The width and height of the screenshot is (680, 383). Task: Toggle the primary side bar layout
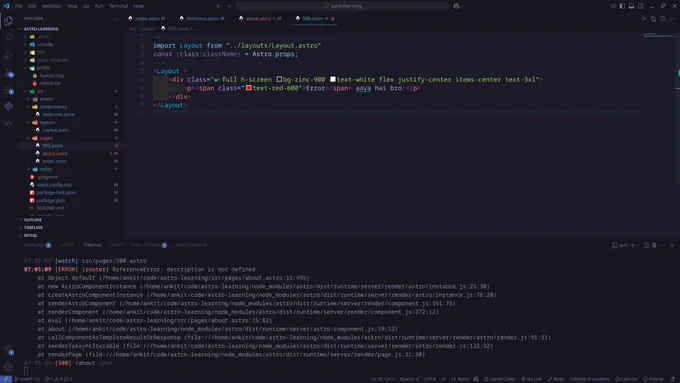[x=622, y=6]
